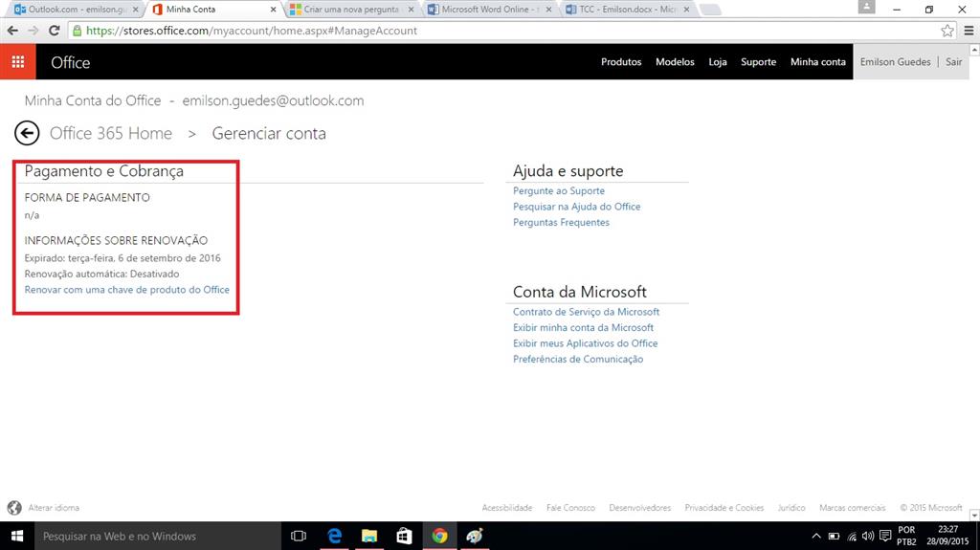
Task: Open Windows Store from taskbar
Action: [405, 536]
